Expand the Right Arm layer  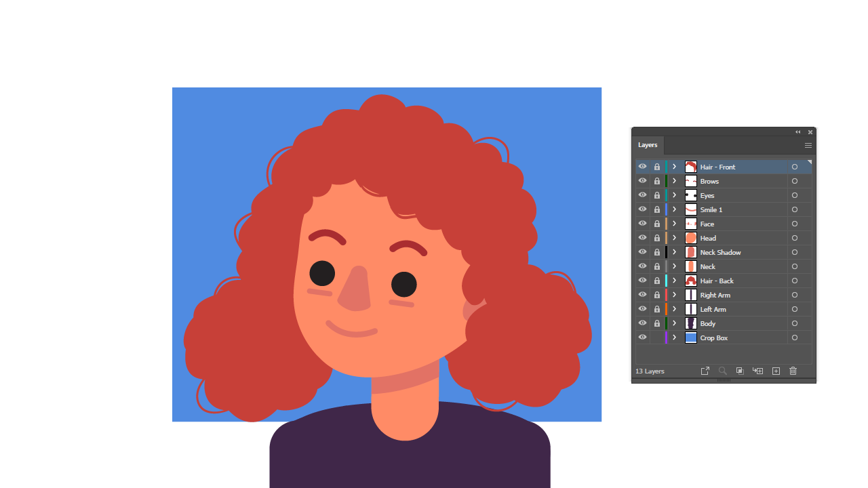pyautogui.click(x=674, y=295)
